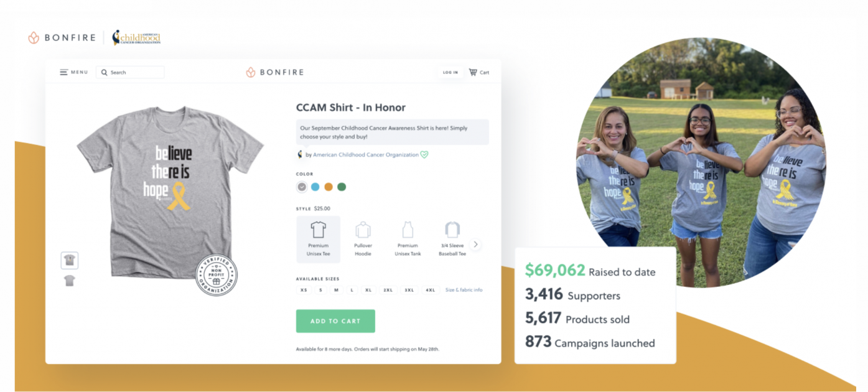
Task: Pick the blue color swatch
Action: coord(315,187)
